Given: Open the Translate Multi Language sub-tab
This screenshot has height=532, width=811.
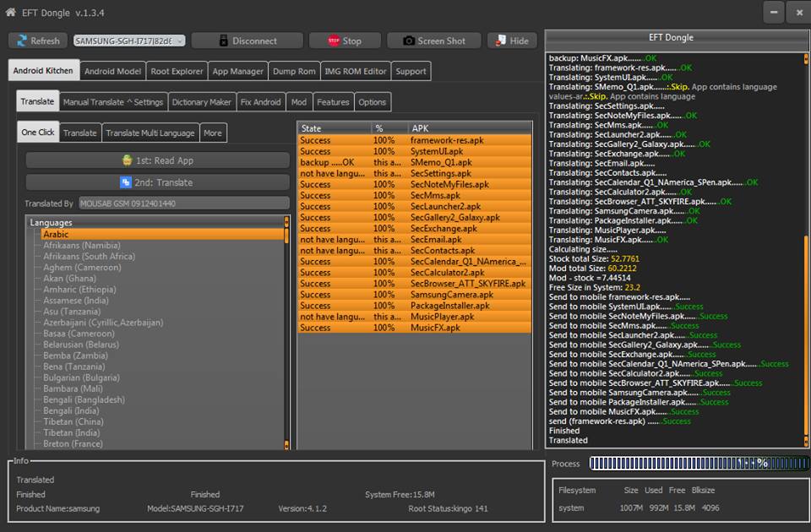Looking at the screenshot, I should click(x=150, y=133).
